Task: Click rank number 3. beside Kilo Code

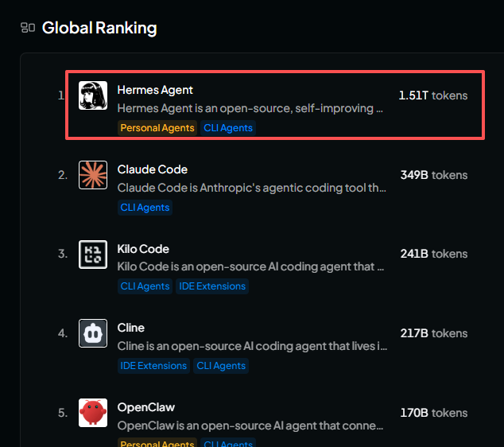Action: 63,254
